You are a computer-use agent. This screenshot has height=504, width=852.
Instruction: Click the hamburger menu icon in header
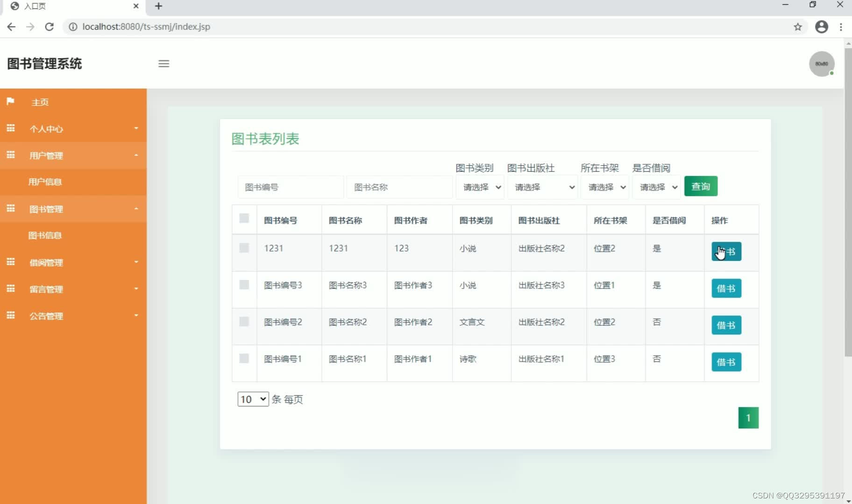click(x=163, y=63)
